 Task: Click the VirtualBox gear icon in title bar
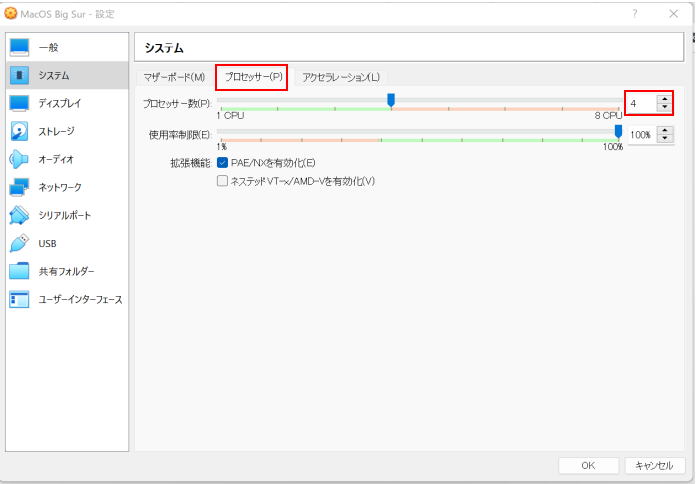click(x=10, y=14)
